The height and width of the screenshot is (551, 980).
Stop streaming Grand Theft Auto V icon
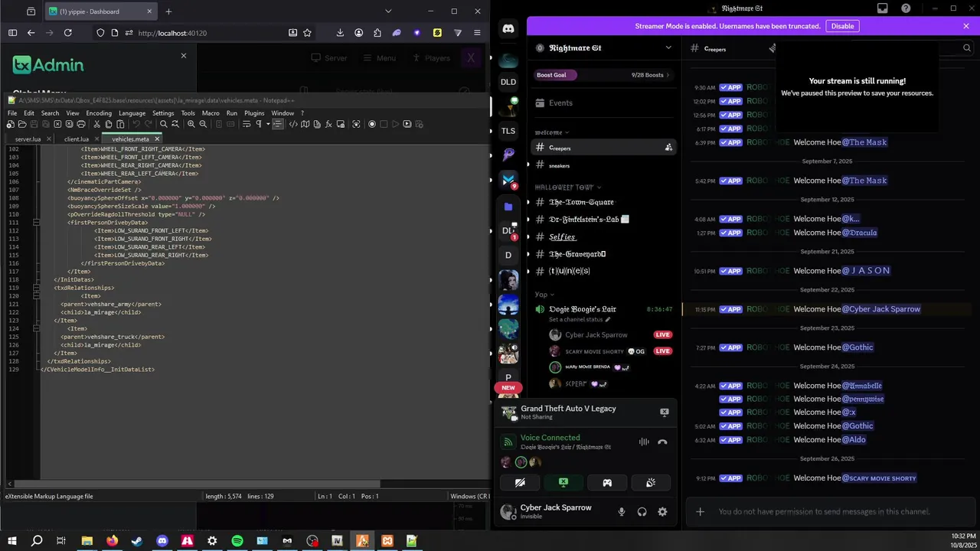(664, 412)
